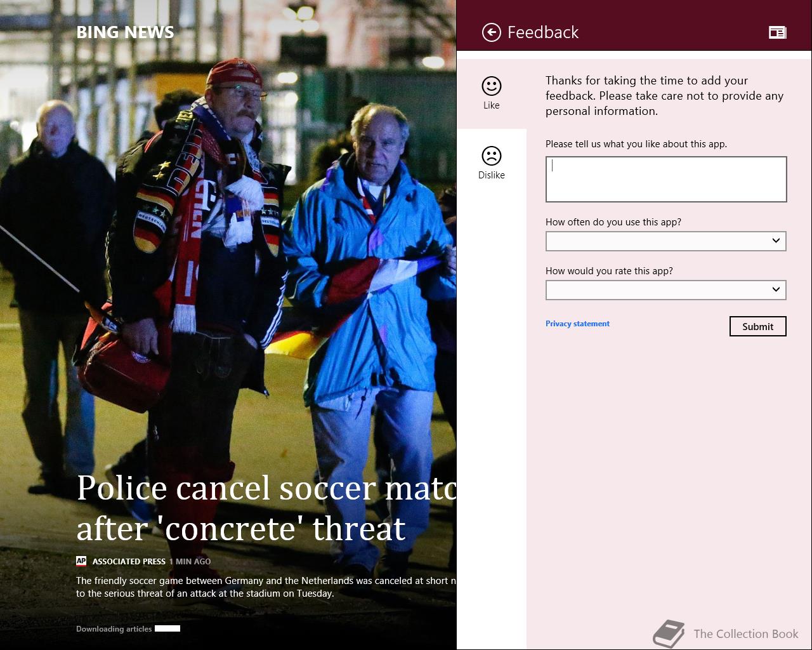Viewport: 812px width, 650px height.
Task: Click the news app icon in Feedback header
Action: (777, 32)
